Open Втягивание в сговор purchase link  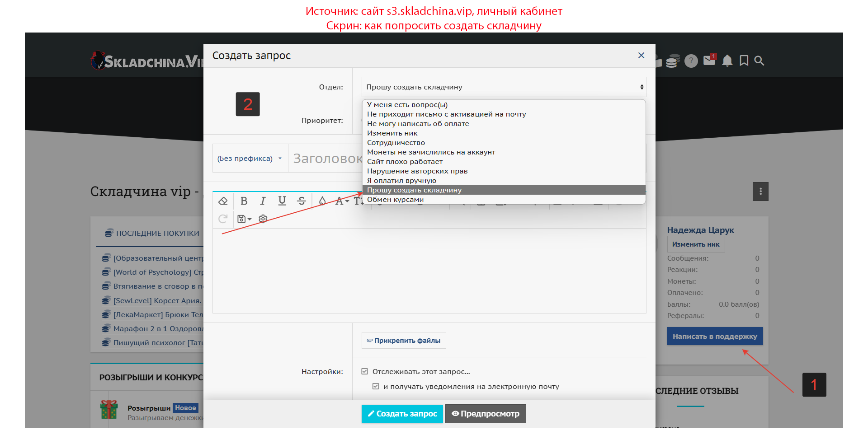(159, 286)
